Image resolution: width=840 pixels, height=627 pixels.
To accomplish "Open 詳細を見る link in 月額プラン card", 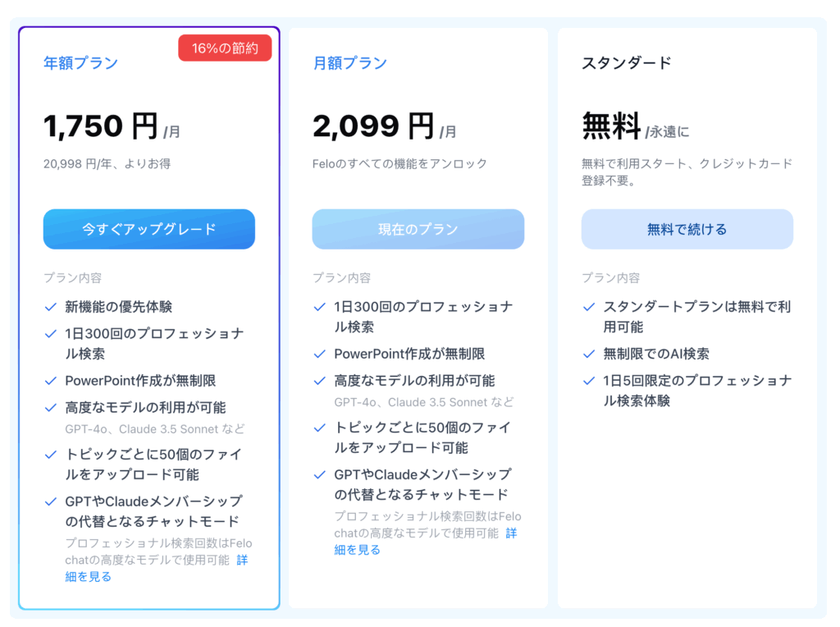I will pos(511,533).
